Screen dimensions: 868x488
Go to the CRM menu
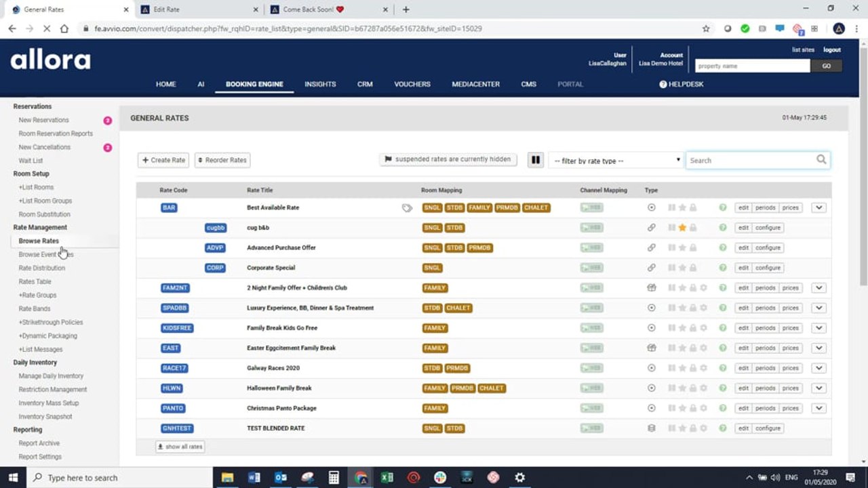pyautogui.click(x=365, y=84)
